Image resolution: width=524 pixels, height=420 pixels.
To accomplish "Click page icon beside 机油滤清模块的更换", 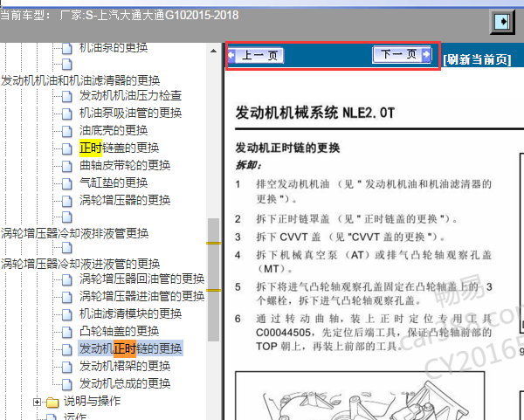I will (67, 314).
